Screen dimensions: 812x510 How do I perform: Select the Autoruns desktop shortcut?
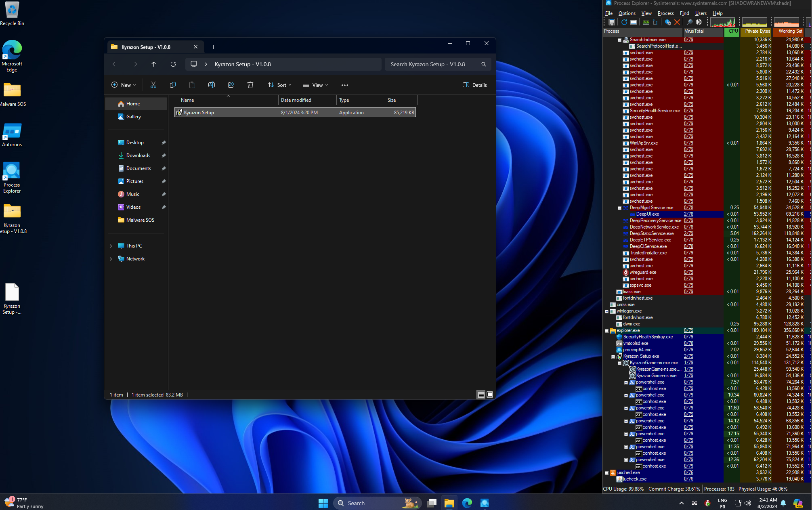[x=12, y=135]
